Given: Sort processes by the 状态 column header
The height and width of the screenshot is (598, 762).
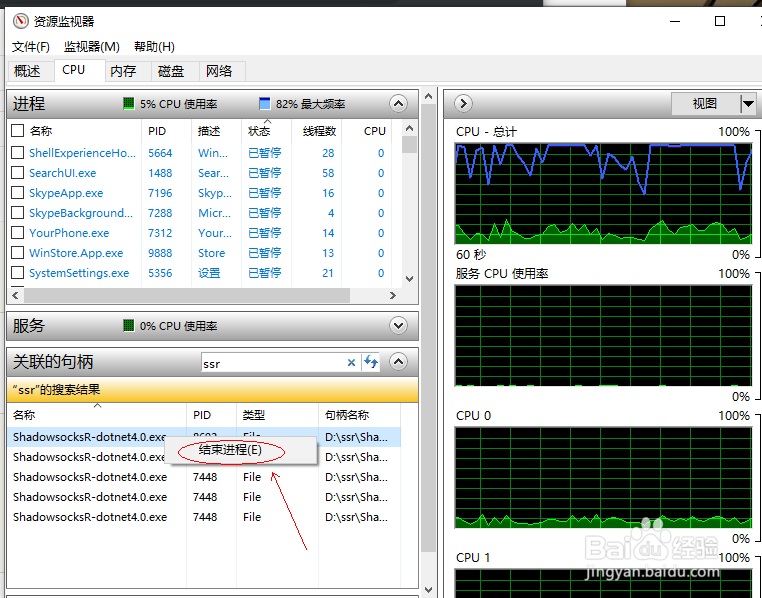Looking at the screenshot, I should (266, 131).
